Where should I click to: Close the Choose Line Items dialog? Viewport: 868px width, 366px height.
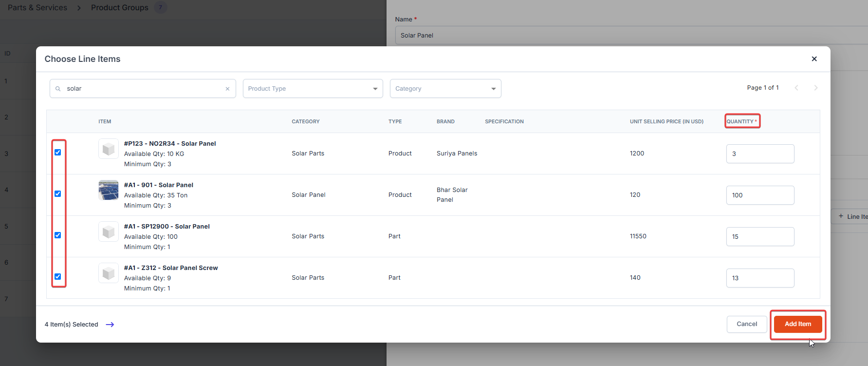click(814, 59)
